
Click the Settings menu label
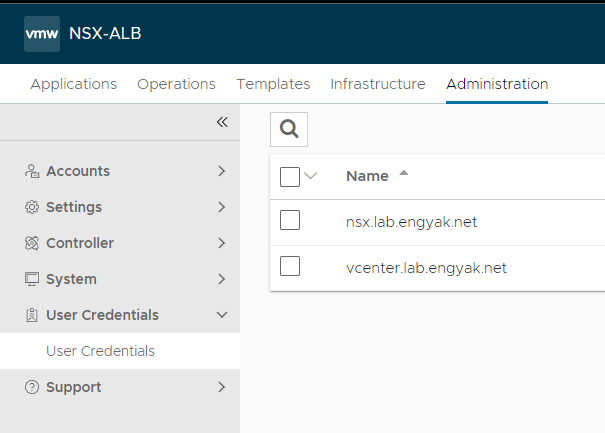point(74,207)
